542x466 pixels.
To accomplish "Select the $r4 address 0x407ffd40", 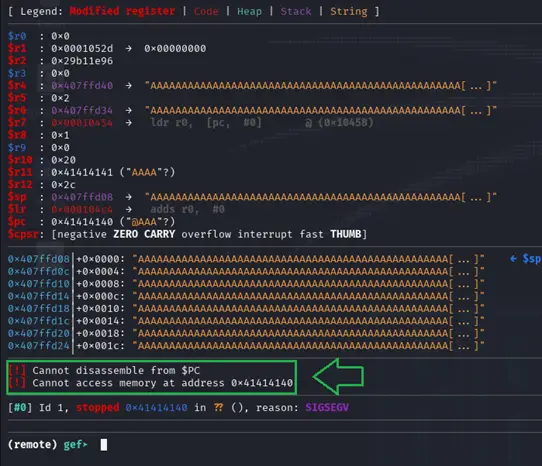I will click(x=82, y=85).
